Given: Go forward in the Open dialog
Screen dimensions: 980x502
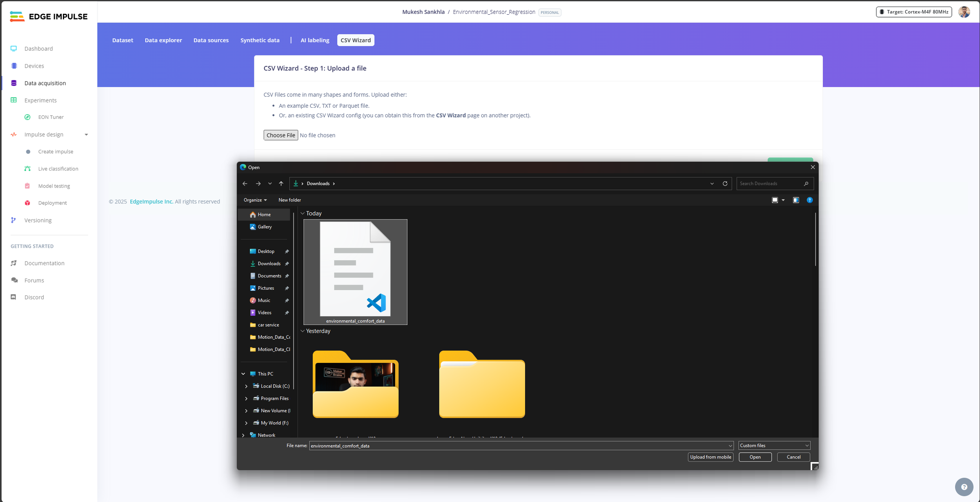Looking at the screenshot, I should tap(258, 184).
